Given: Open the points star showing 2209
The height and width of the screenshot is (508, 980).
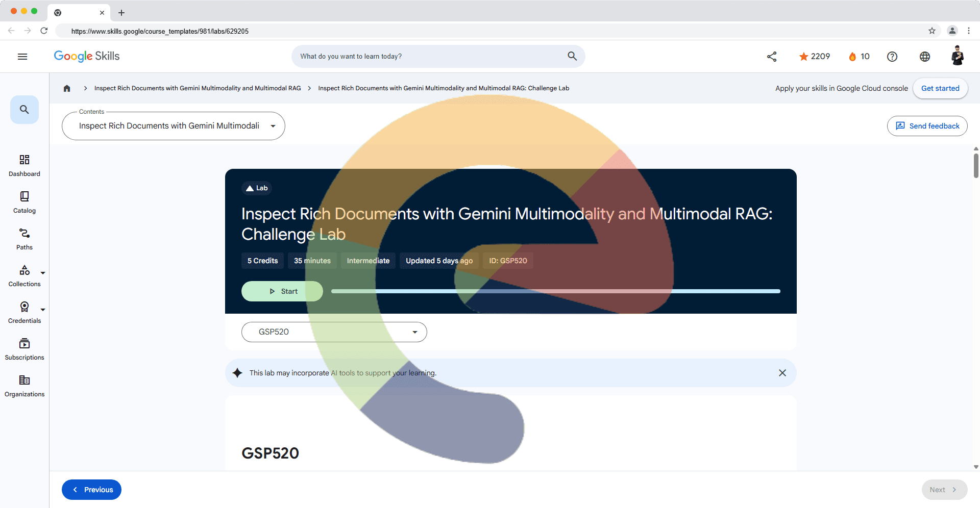Looking at the screenshot, I should pyautogui.click(x=815, y=57).
